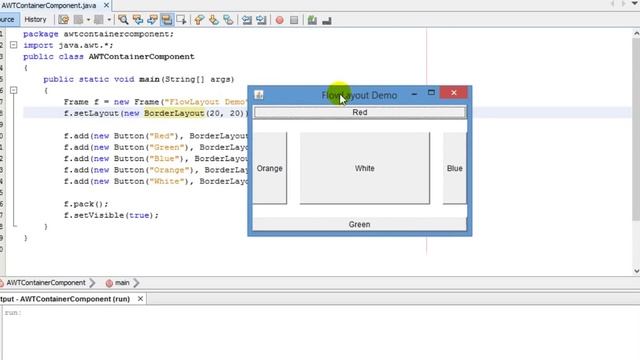Click the editor vertical scrollbar thumb
Viewport: 640px width, 360px height.
coord(636,130)
